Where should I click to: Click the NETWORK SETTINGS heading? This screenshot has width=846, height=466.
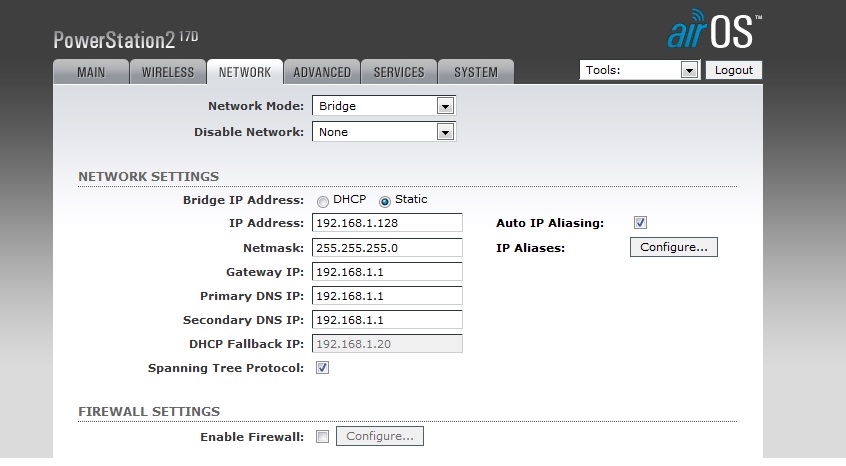(x=148, y=176)
